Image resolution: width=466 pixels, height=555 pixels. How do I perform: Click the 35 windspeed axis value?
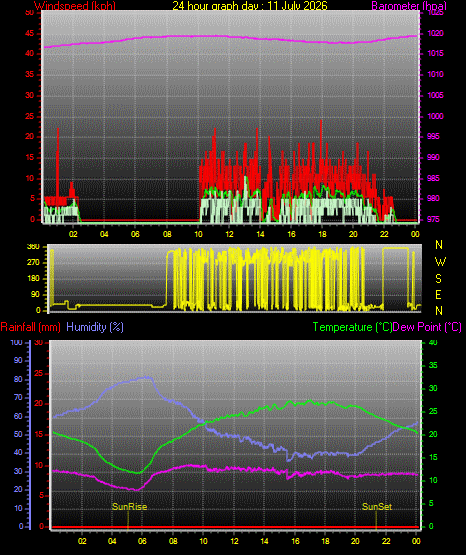30,75
